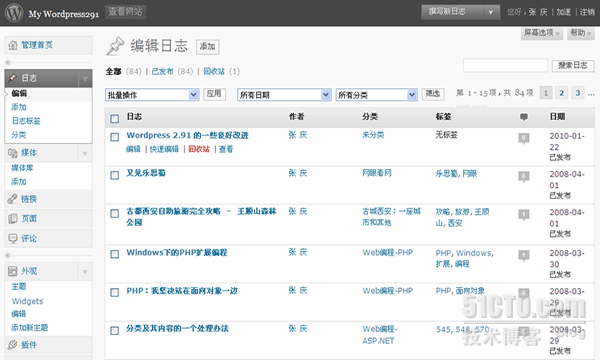Click the 评论 speech bubble icon

pos(13,238)
